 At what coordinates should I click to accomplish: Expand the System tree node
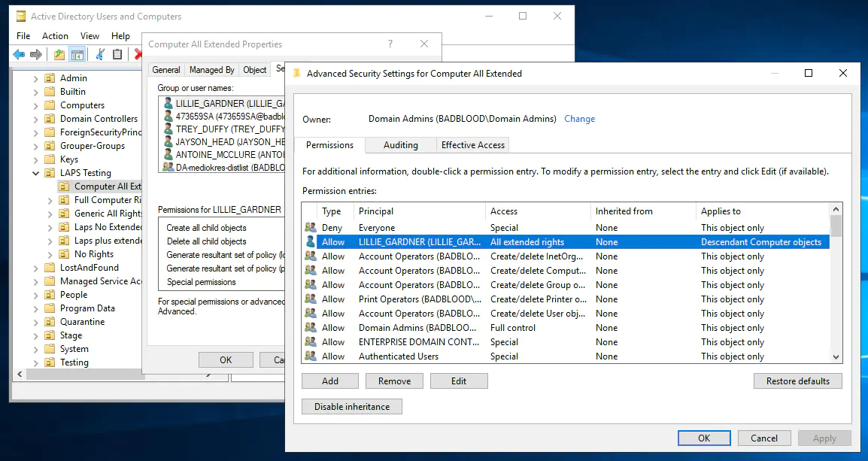(x=36, y=349)
